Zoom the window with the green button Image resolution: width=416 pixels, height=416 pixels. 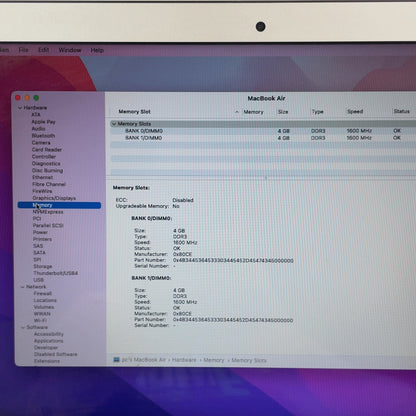pos(36,98)
